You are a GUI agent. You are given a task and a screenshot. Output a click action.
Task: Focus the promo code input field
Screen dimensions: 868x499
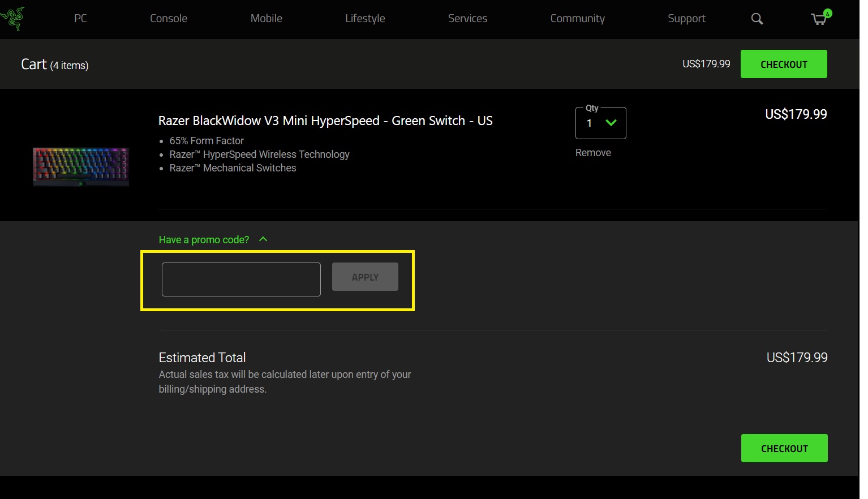(x=241, y=279)
